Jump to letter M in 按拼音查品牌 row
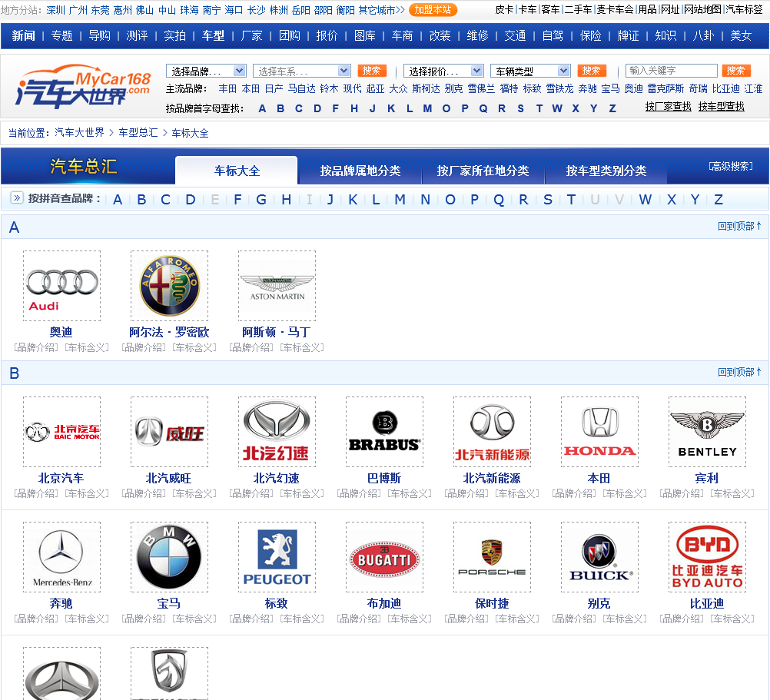 point(400,199)
